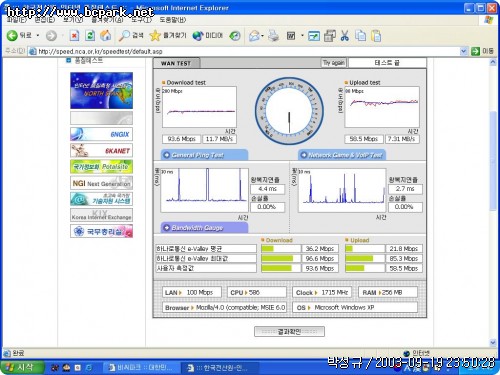Expand the Back button history arrow

(x=38, y=35)
